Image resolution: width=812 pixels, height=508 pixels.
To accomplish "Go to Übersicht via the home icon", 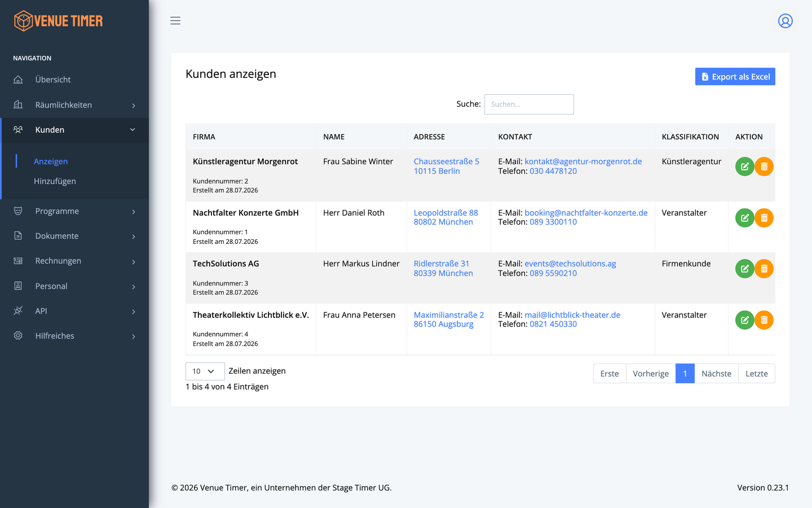I will click(x=18, y=80).
